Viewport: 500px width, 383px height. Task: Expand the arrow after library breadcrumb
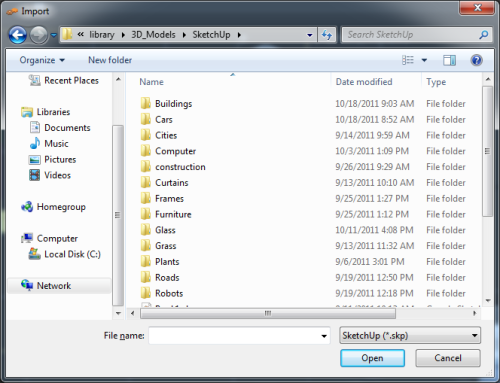(123, 35)
